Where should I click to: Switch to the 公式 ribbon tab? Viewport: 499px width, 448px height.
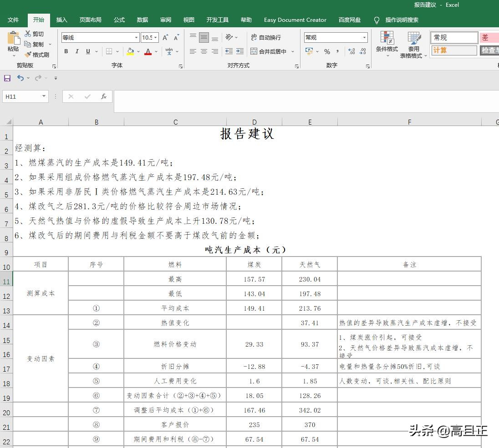[119, 20]
